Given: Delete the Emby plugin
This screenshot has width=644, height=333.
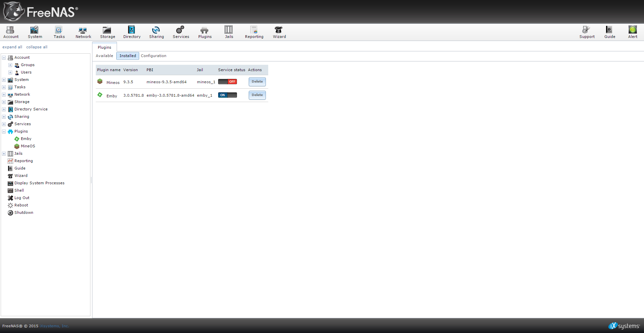Looking at the screenshot, I should click(x=257, y=95).
